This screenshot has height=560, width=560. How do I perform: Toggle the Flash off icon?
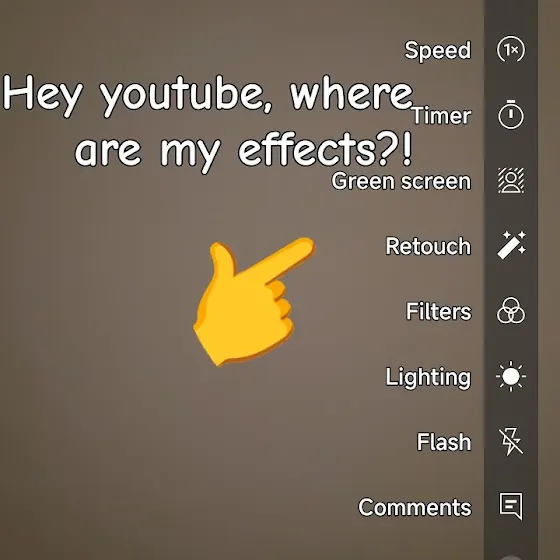(x=511, y=441)
